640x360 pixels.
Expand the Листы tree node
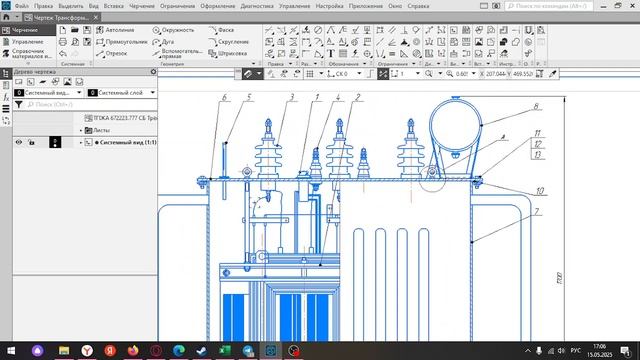(81, 131)
